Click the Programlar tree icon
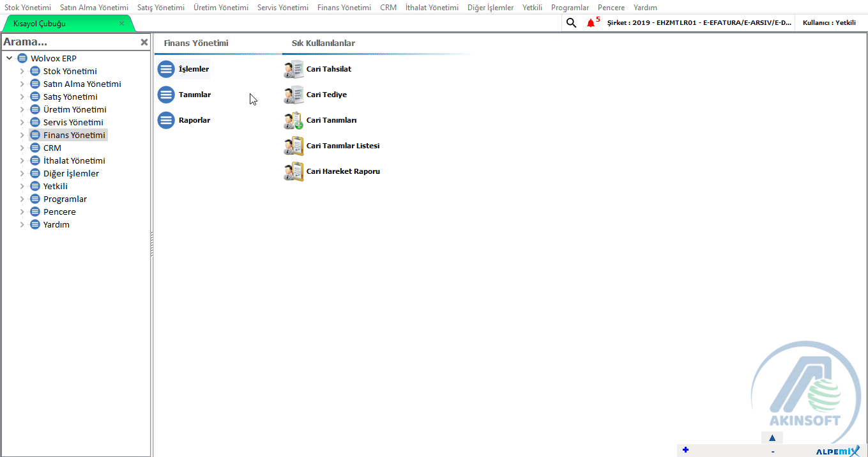 point(35,199)
